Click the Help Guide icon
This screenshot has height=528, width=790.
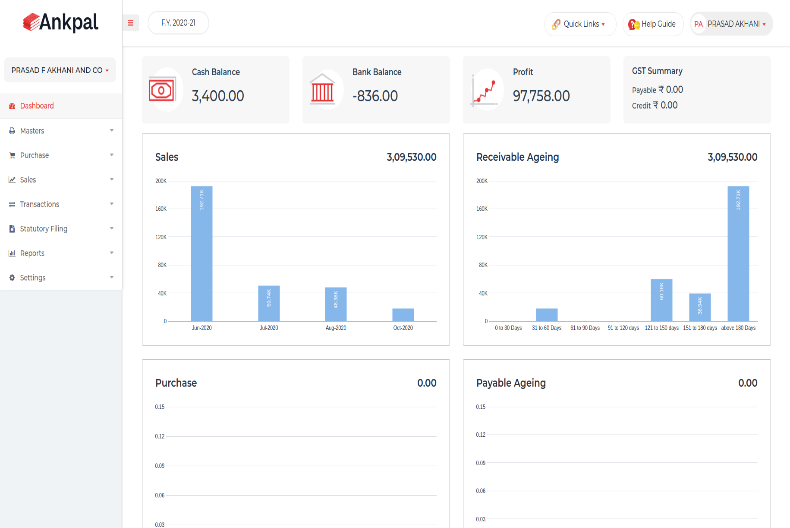(x=633, y=24)
